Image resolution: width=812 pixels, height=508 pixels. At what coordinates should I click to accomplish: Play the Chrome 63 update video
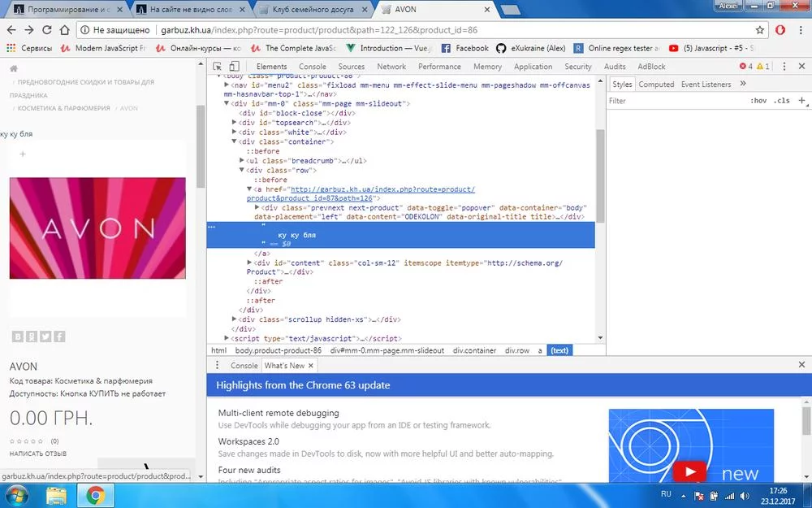point(689,471)
